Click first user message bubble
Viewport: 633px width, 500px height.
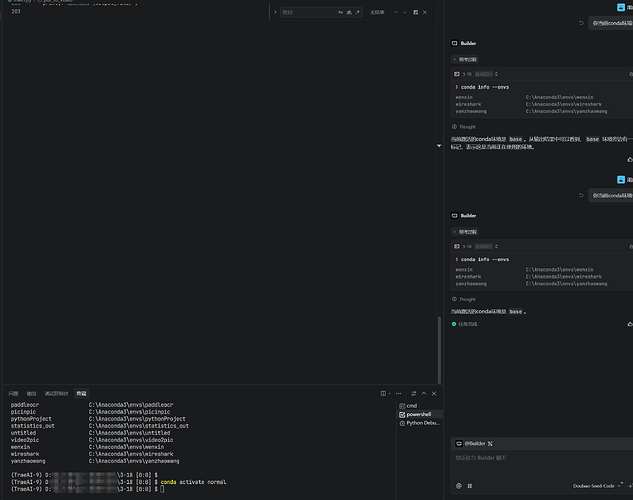[x=611, y=23]
